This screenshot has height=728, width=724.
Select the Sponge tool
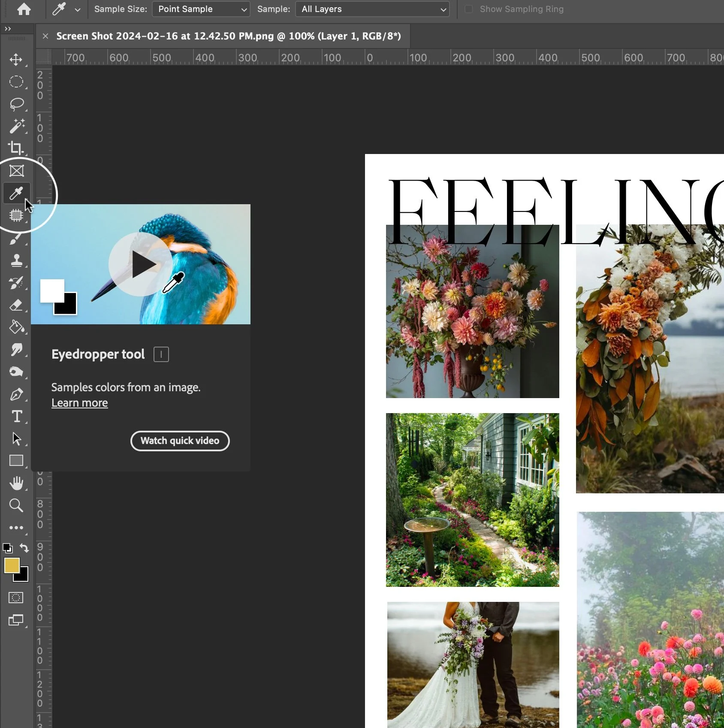16,372
